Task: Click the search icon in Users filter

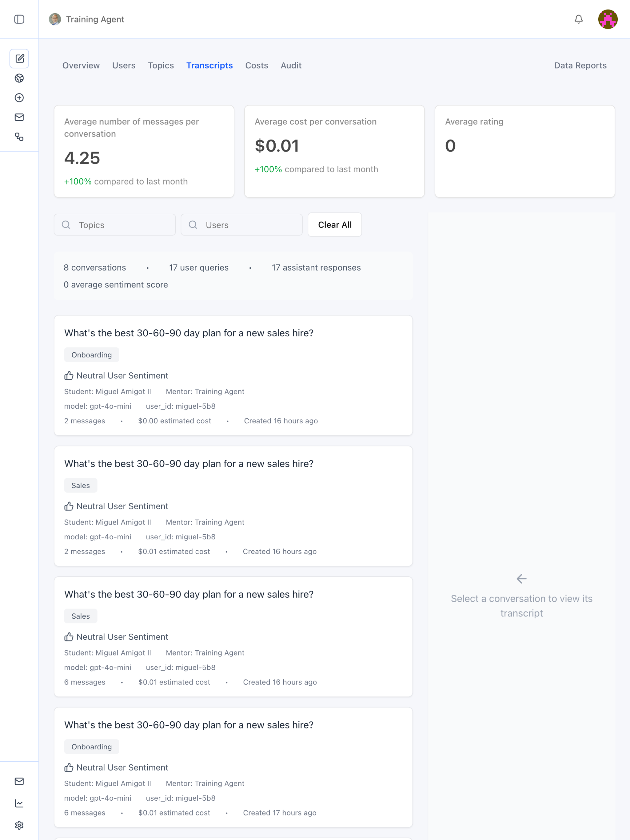Action: pos(193,225)
